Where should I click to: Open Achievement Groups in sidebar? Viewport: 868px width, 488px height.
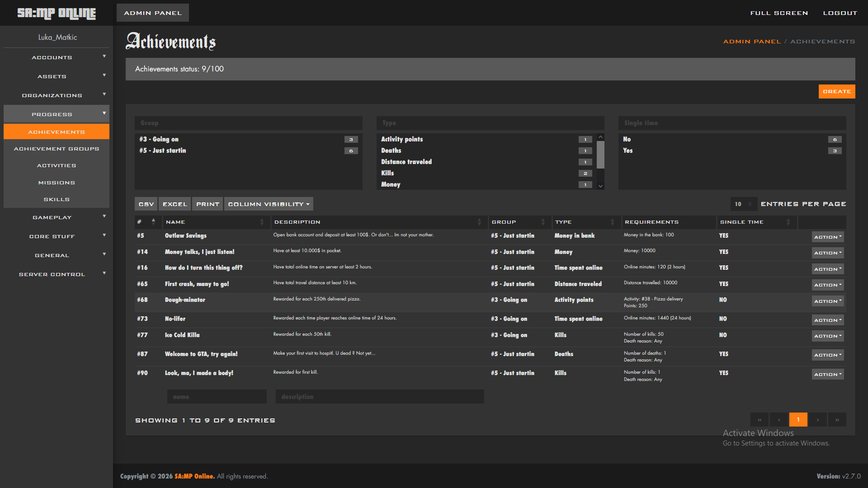point(56,149)
